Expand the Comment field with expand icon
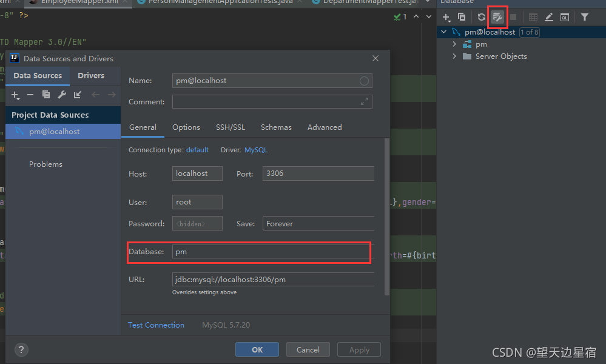606x364 pixels. [364, 102]
